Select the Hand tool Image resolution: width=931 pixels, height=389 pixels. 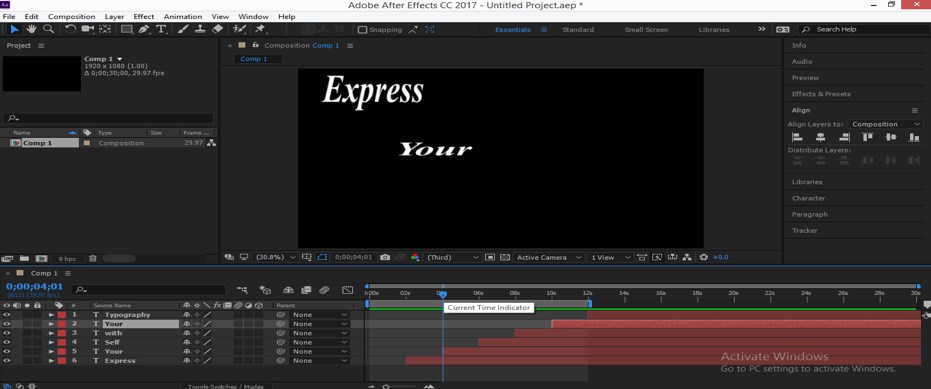click(31, 29)
